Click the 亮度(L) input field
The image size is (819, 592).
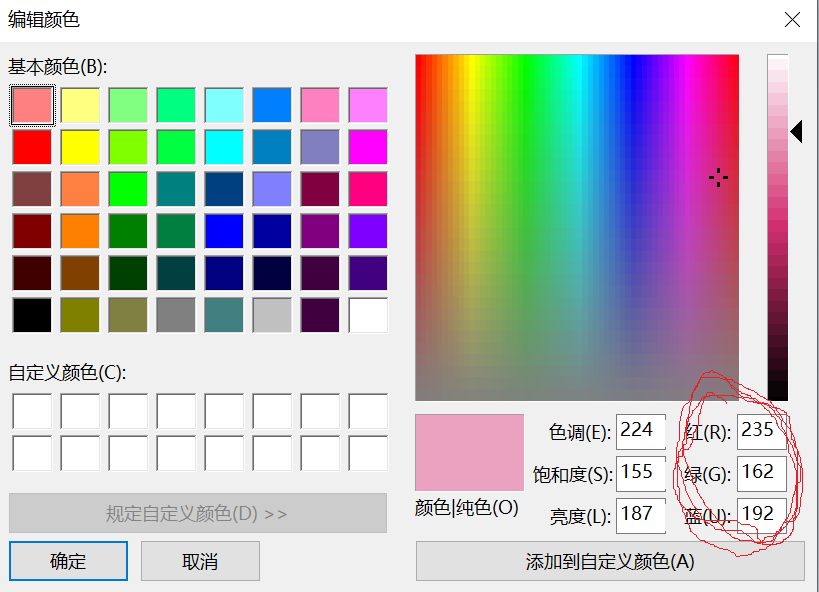641,515
